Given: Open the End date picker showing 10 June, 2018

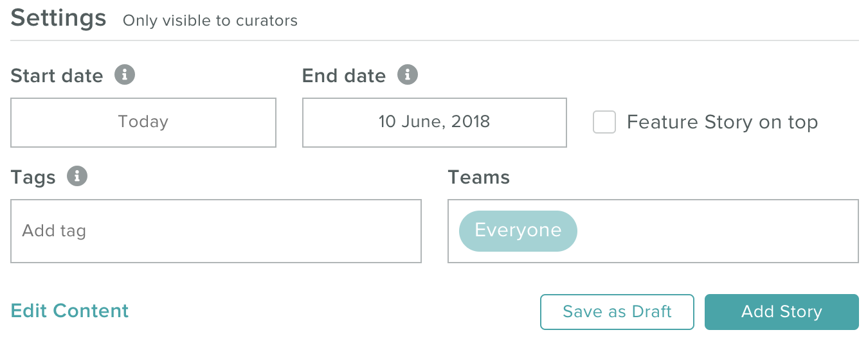Looking at the screenshot, I should pyautogui.click(x=435, y=123).
